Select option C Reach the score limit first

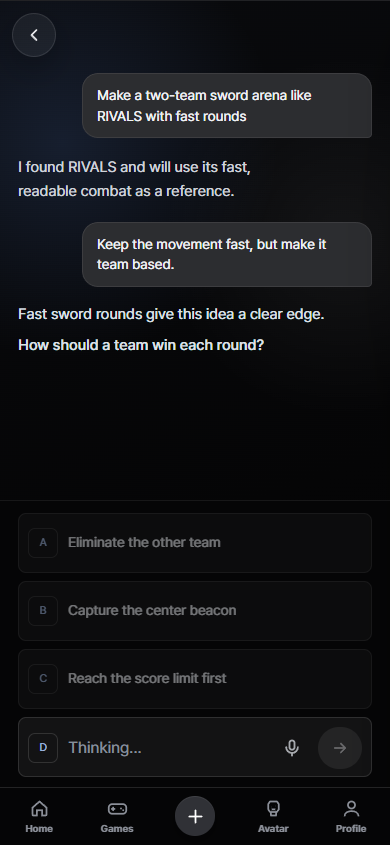(195, 678)
